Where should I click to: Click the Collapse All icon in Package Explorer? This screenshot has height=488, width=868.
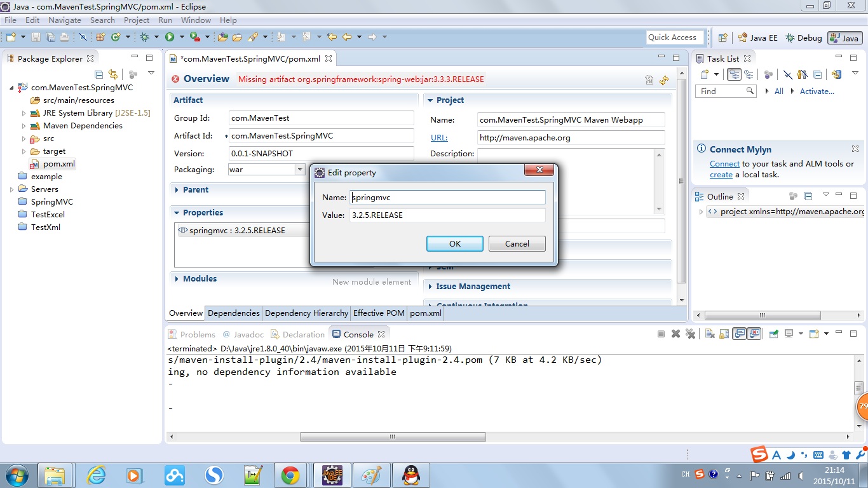pos(98,74)
